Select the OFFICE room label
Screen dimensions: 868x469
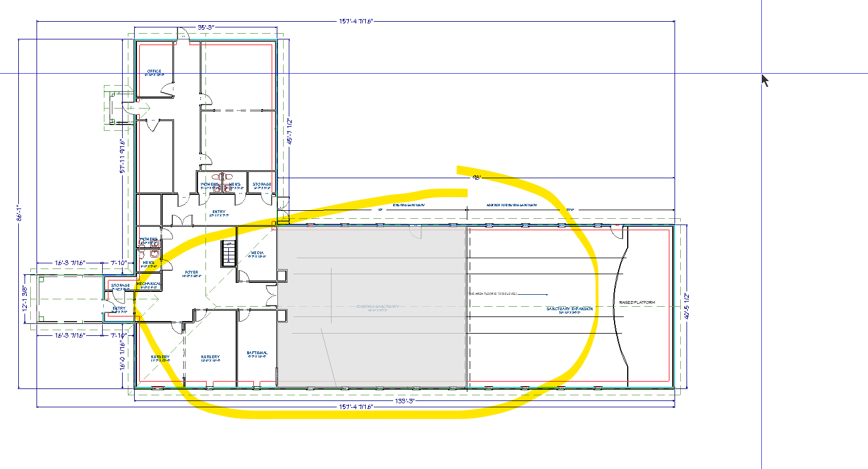coord(154,71)
